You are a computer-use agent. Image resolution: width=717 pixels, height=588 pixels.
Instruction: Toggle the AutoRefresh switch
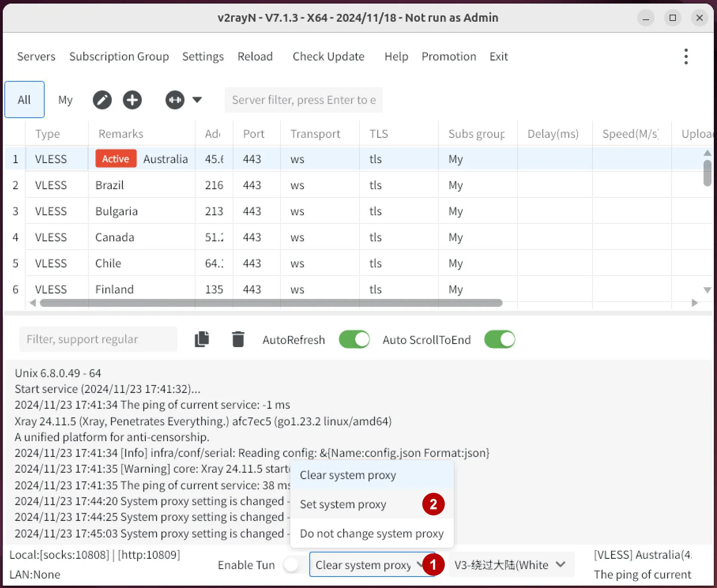pos(354,340)
